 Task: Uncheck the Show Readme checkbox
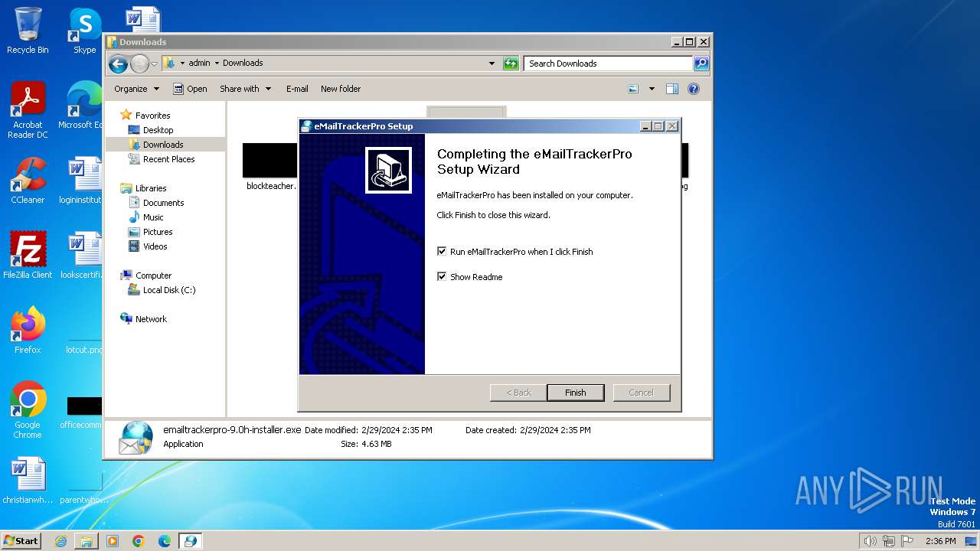tap(442, 276)
